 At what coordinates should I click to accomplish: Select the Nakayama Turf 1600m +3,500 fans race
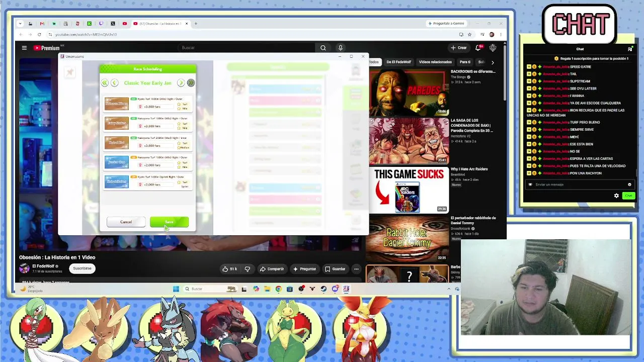[x=147, y=123]
